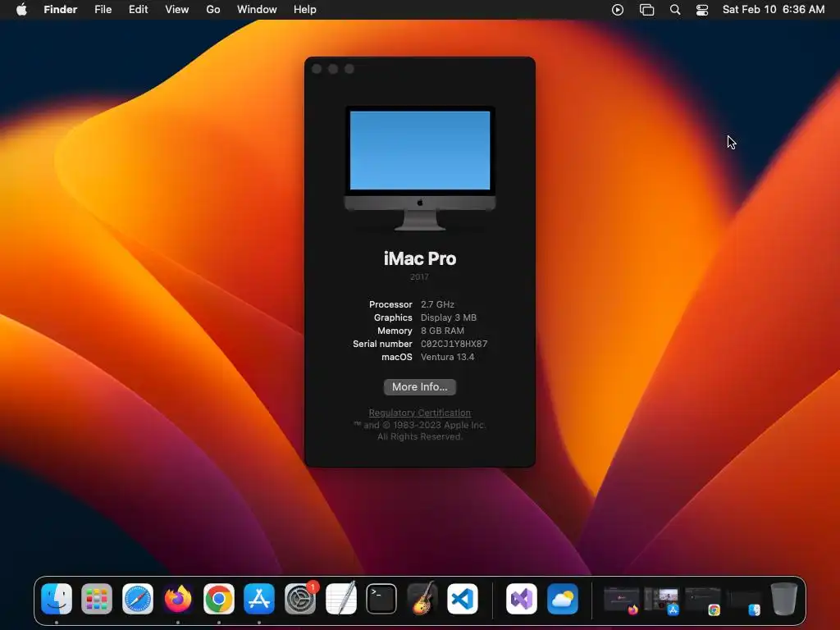Open the Regulatory Certification link
840x630 pixels.
(x=420, y=413)
